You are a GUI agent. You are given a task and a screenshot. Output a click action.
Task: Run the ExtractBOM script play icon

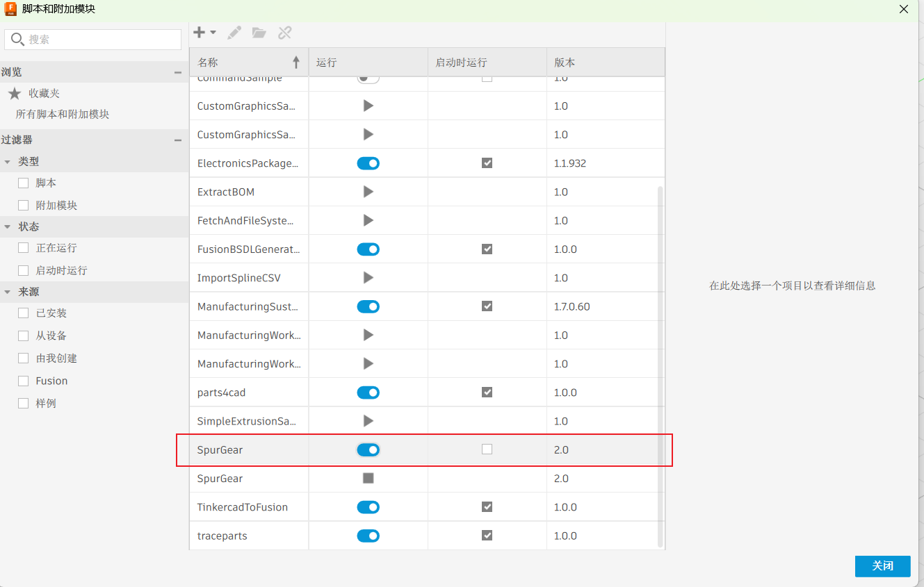[x=368, y=192]
